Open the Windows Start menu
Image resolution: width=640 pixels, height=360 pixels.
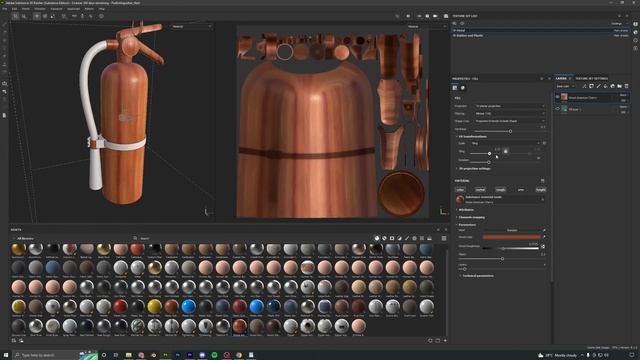point(5,355)
